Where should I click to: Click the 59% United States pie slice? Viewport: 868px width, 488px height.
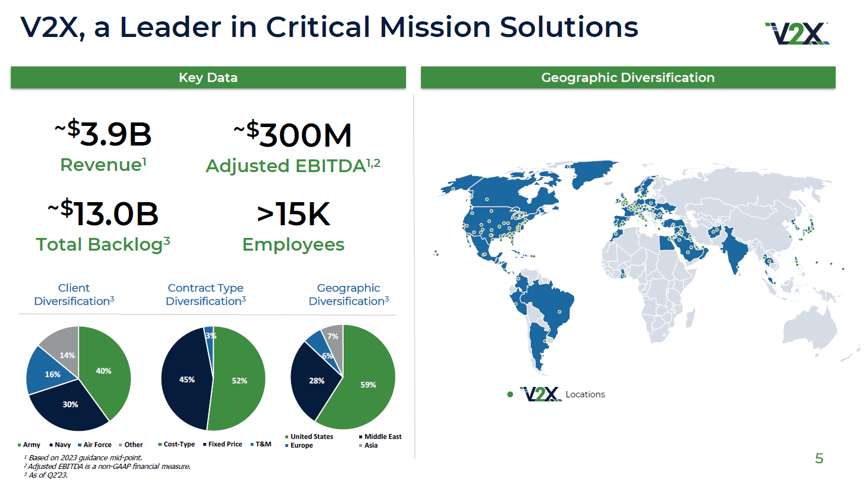point(367,384)
